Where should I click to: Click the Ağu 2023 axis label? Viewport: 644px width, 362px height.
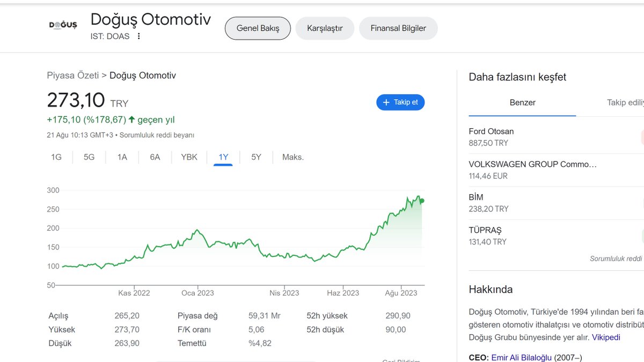coord(401,293)
